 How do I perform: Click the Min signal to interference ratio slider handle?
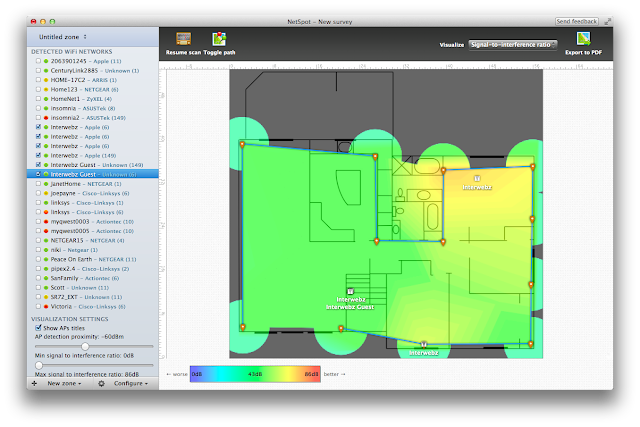pyautogui.click(x=39, y=365)
